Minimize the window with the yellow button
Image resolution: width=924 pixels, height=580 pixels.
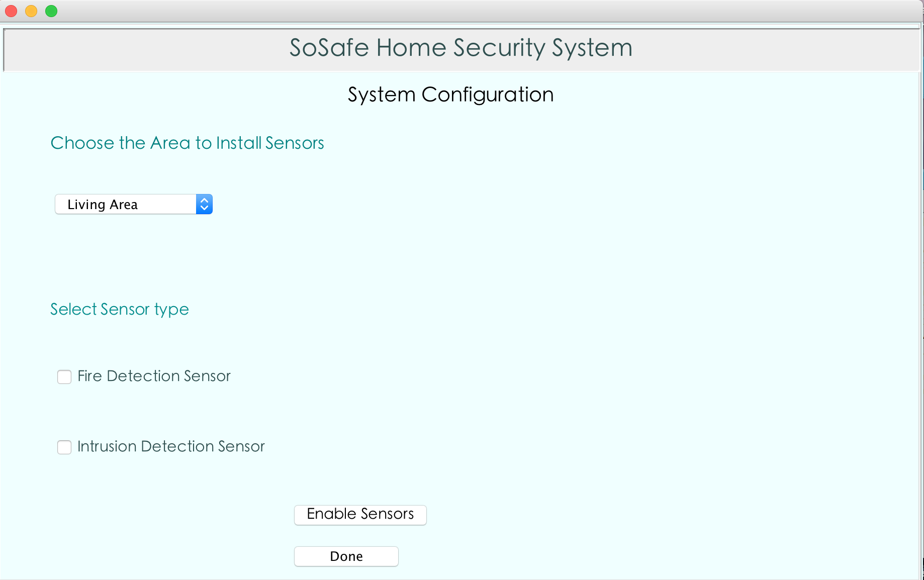click(31, 11)
